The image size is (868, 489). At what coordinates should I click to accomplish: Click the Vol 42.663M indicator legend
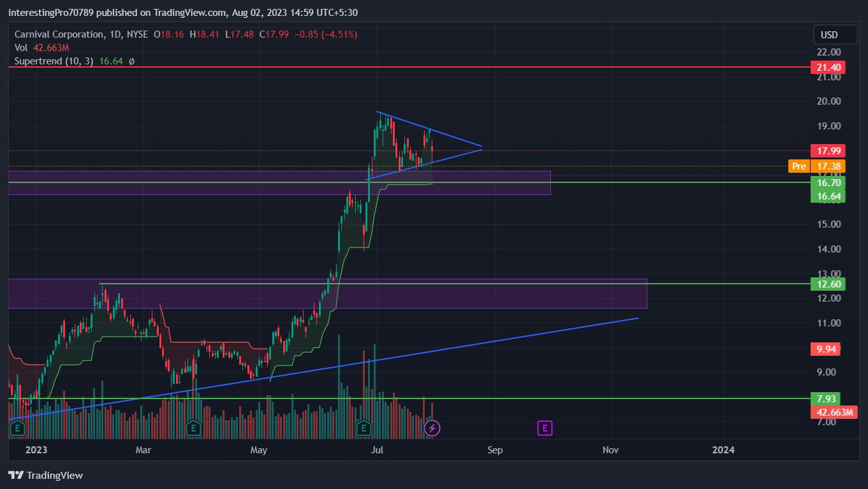point(41,48)
